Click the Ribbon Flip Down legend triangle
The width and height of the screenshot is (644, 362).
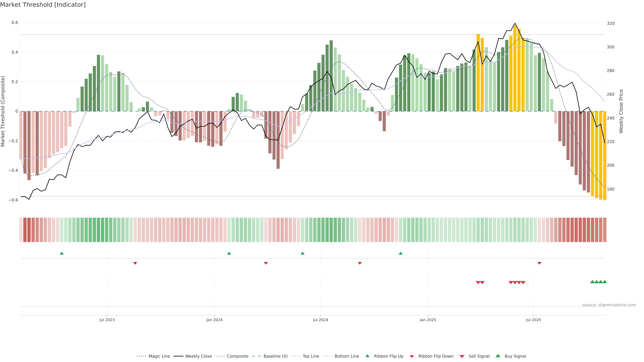(x=412, y=356)
